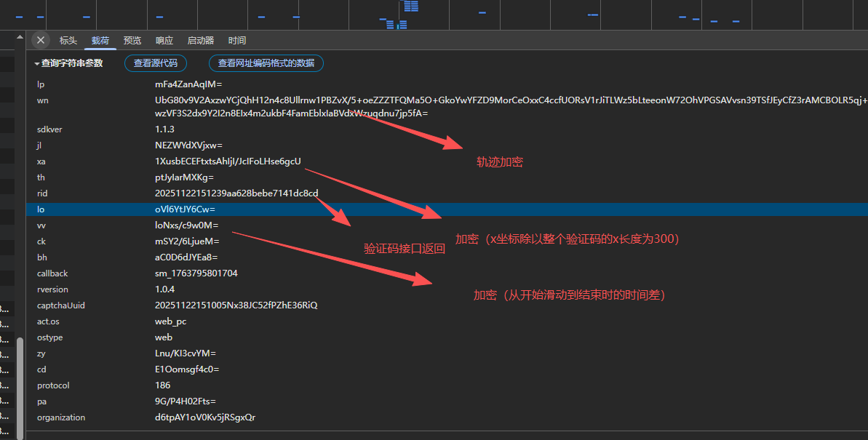Select the lp parameter name
This screenshot has width=868, height=440.
point(41,84)
